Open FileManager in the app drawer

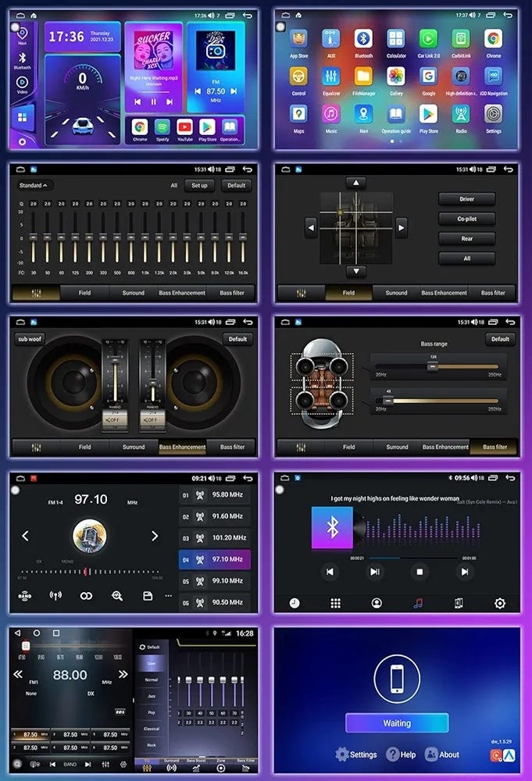[363, 81]
